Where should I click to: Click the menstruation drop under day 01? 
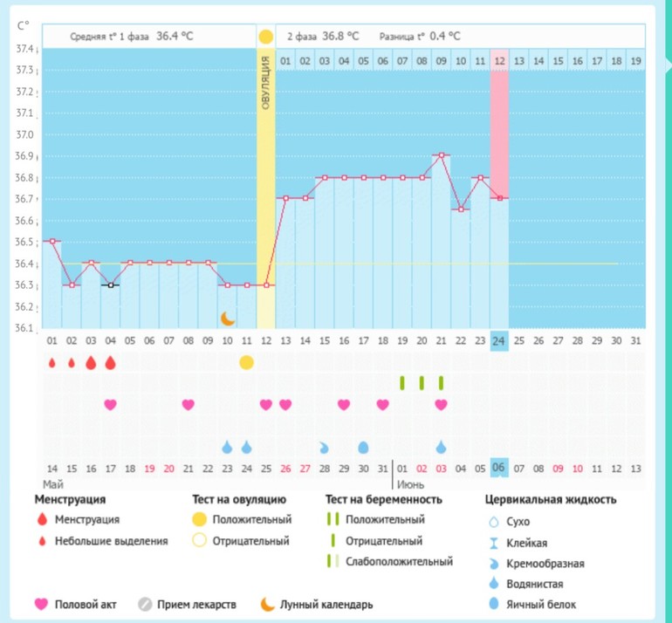coord(51,363)
